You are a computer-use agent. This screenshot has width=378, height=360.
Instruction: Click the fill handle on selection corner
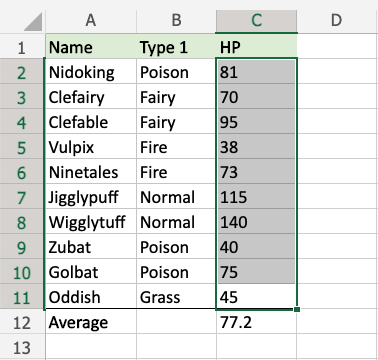(297, 310)
